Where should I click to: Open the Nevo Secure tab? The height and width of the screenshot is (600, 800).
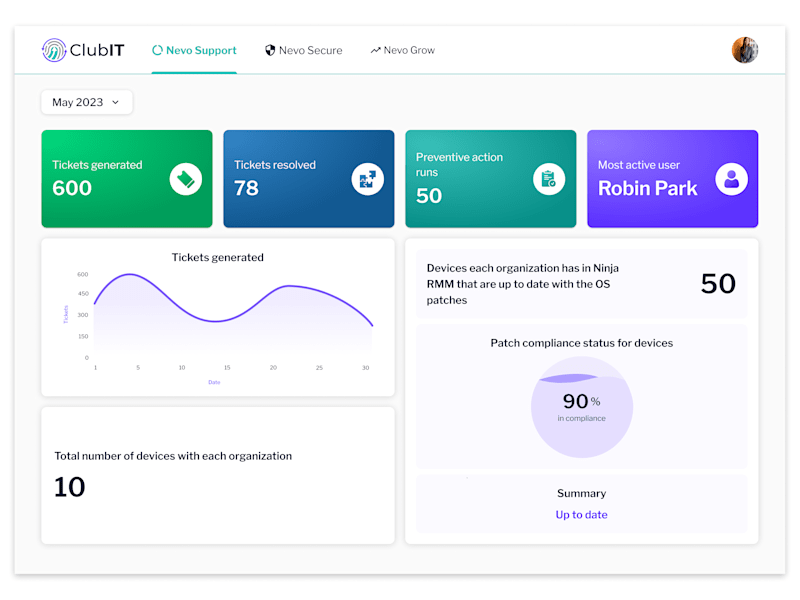(304, 50)
